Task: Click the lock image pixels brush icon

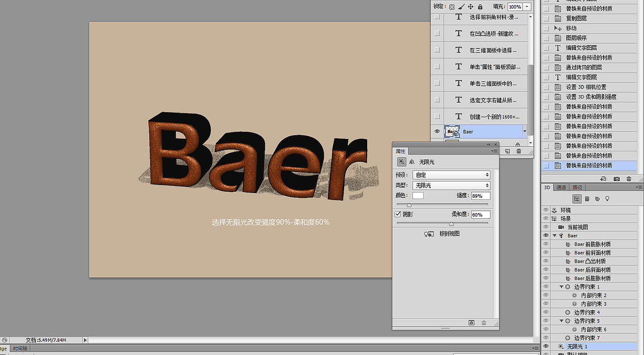Action: (x=461, y=7)
